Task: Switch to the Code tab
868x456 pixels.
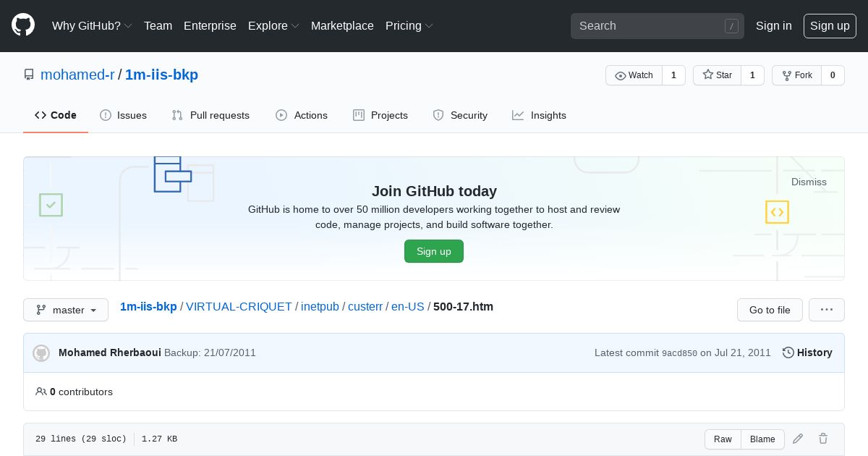Action: click(56, 115)
